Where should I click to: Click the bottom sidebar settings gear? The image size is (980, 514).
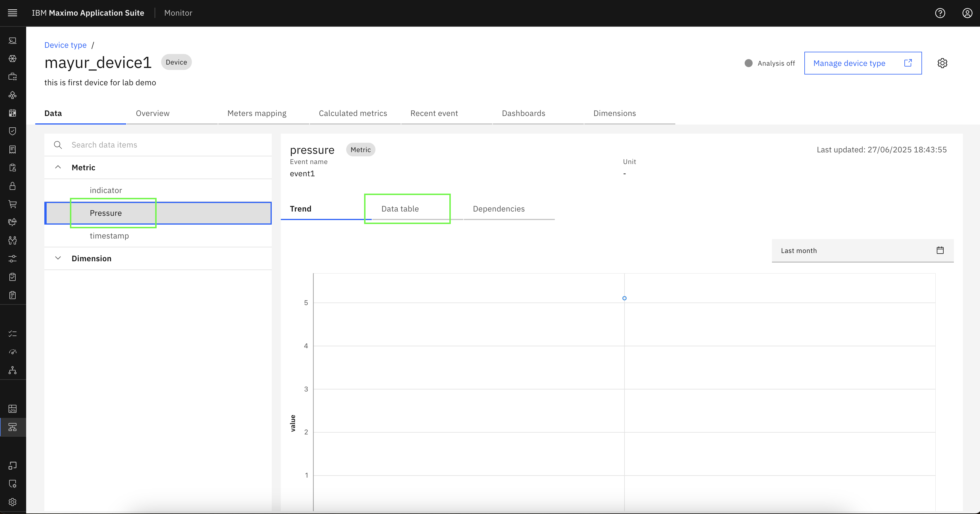click(x=13, y=502)
